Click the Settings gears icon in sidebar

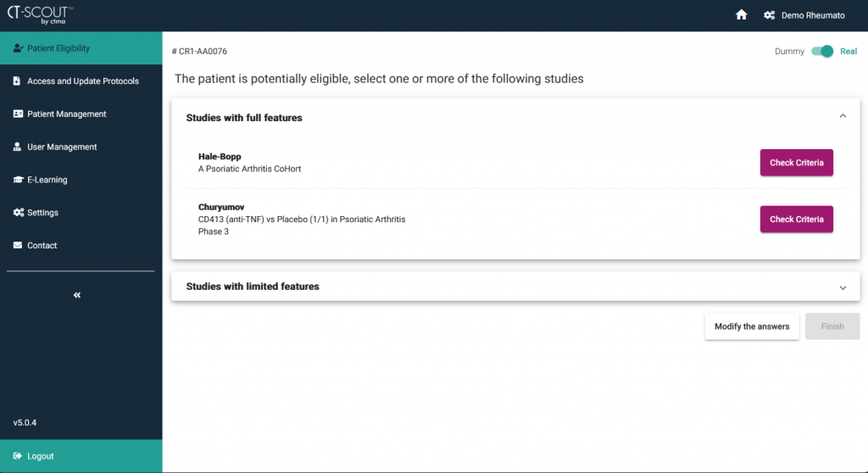tap(19, 212)
